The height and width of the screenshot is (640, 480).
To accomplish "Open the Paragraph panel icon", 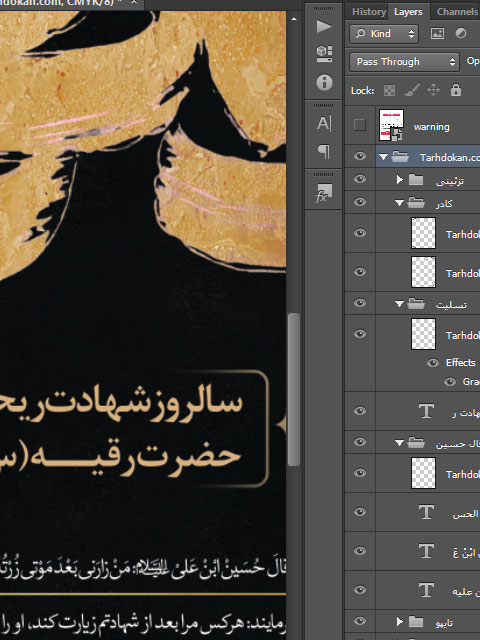I will [x=324, y=151].
